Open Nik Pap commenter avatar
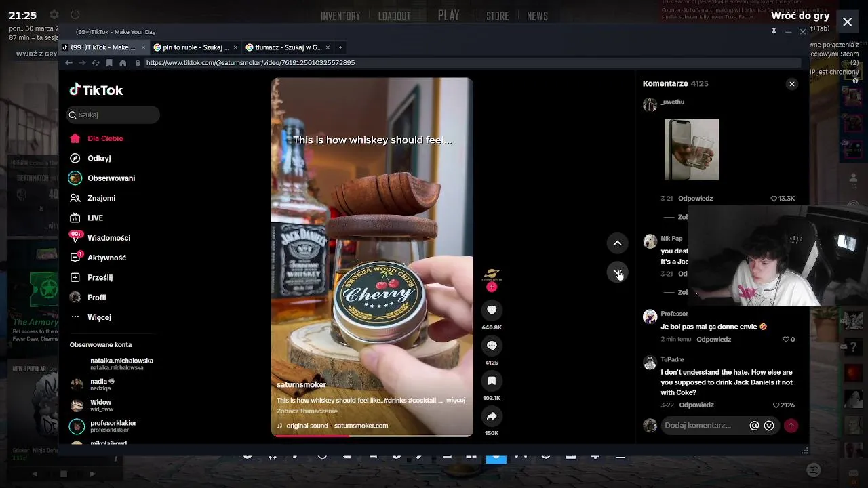The width and height of the screenshot is (868, 488). [650, 242]
